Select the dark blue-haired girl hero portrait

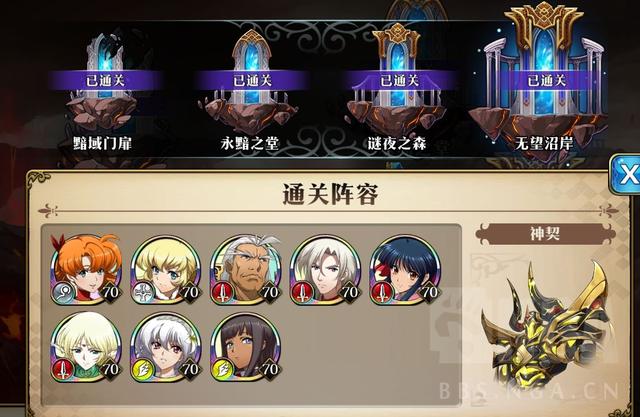point(406,270)
